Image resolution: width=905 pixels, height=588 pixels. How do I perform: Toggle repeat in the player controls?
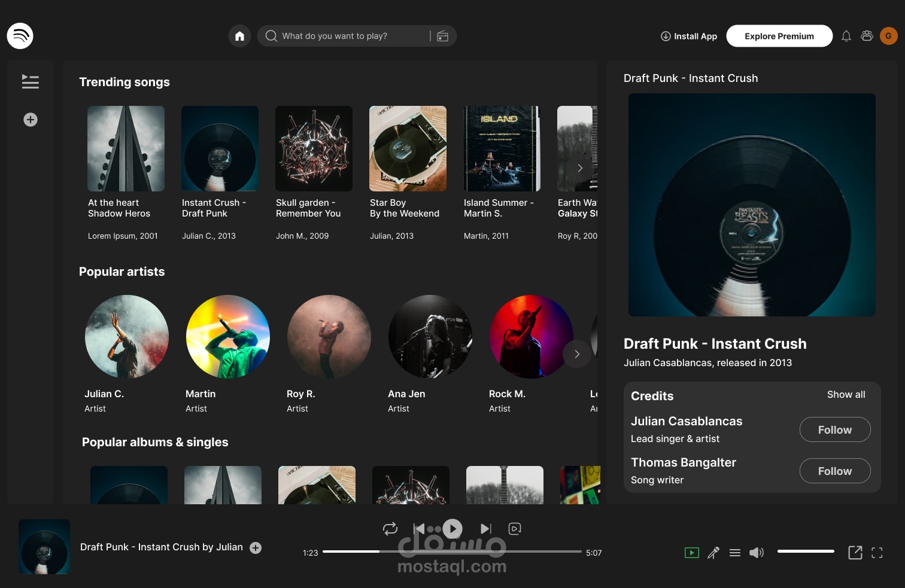coord(390,529)
